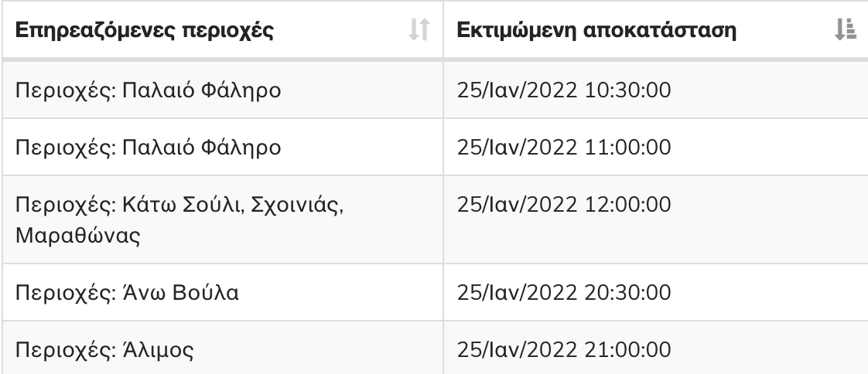868x374 pixels.
Task: Click the Εκτιμώμενη αποκατάσταση column header text
Action: [596, 30]
